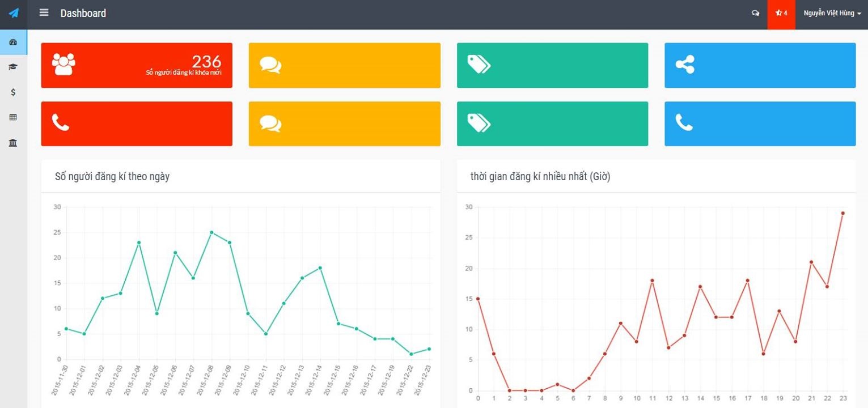Click the yellow comments card in second row

point(344,124)
